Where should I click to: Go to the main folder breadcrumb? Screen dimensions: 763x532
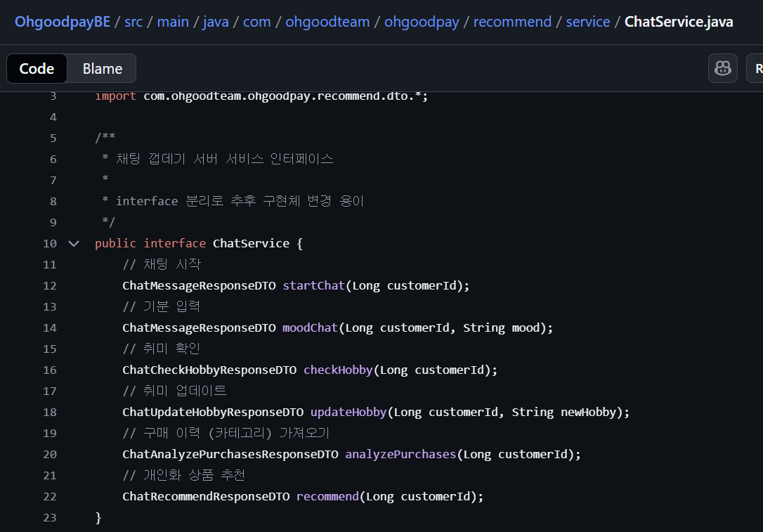[173, 22]
